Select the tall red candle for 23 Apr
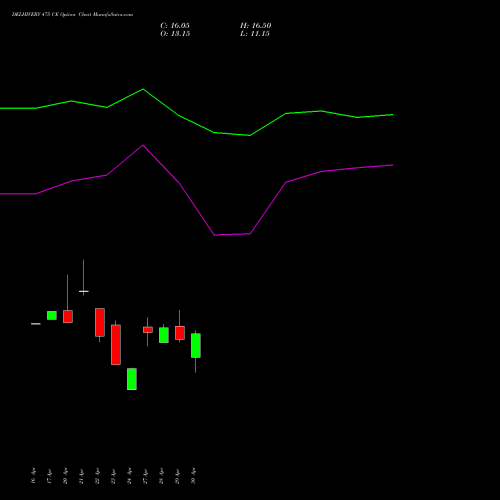This screenshot has height=500, width=500. 116,345
